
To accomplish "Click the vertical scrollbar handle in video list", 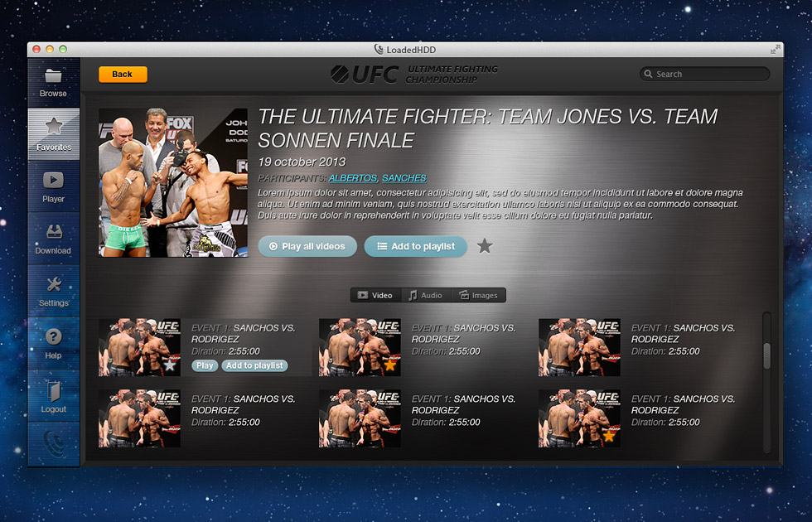I will 767,355.
